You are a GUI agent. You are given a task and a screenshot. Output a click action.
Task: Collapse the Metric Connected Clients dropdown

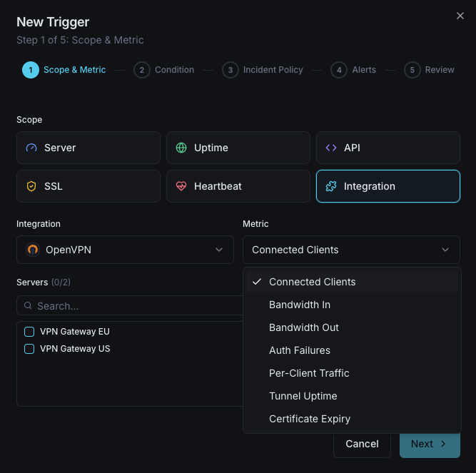pos(351,250)
